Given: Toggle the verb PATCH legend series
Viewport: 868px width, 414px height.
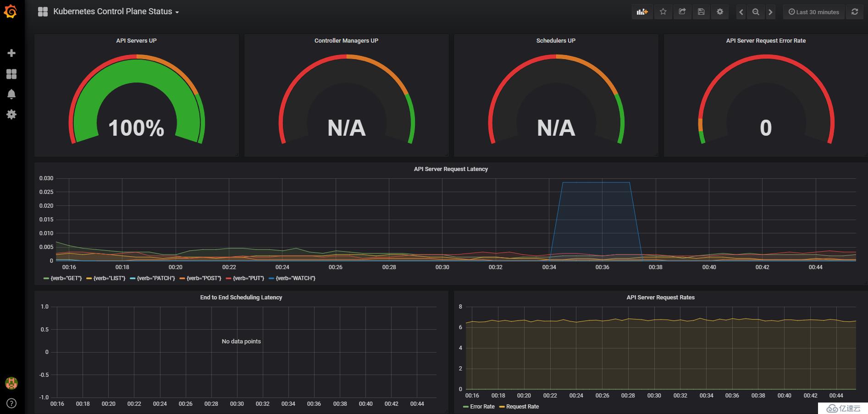Looking at the screenshot, I should click(x=156, y=278).
